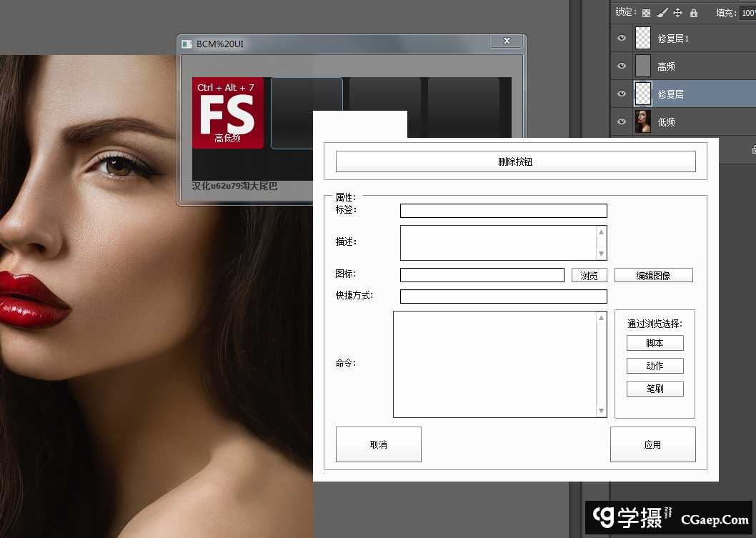Open file browser via 浏览 button
756x538 pixels.
[x=589, y=274]
